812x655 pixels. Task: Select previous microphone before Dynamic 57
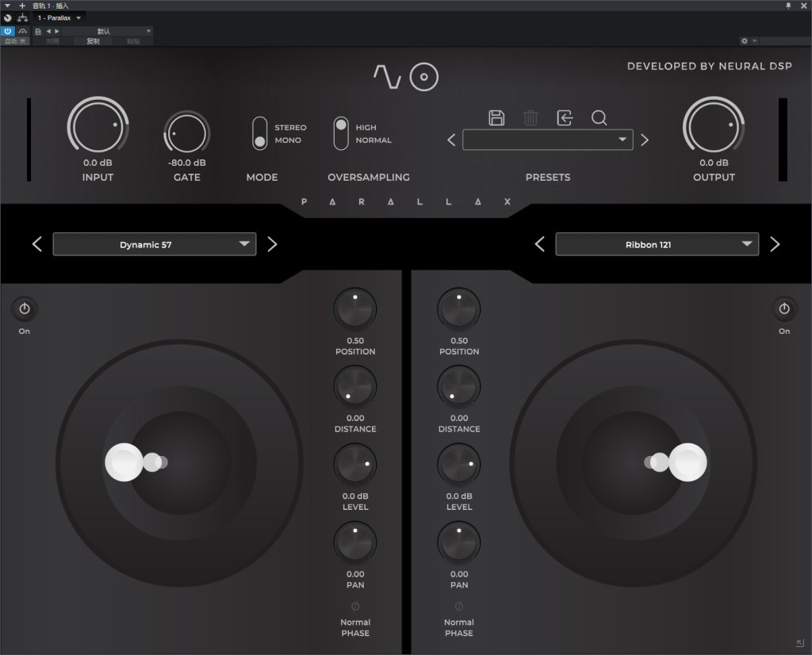pos(36,244)
